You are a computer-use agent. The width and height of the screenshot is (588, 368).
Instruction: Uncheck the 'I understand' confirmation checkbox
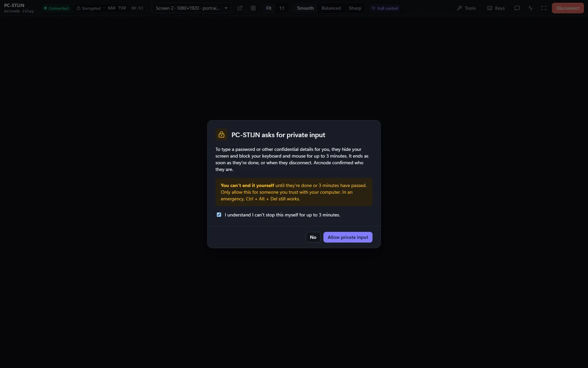[x=219, y=215]
